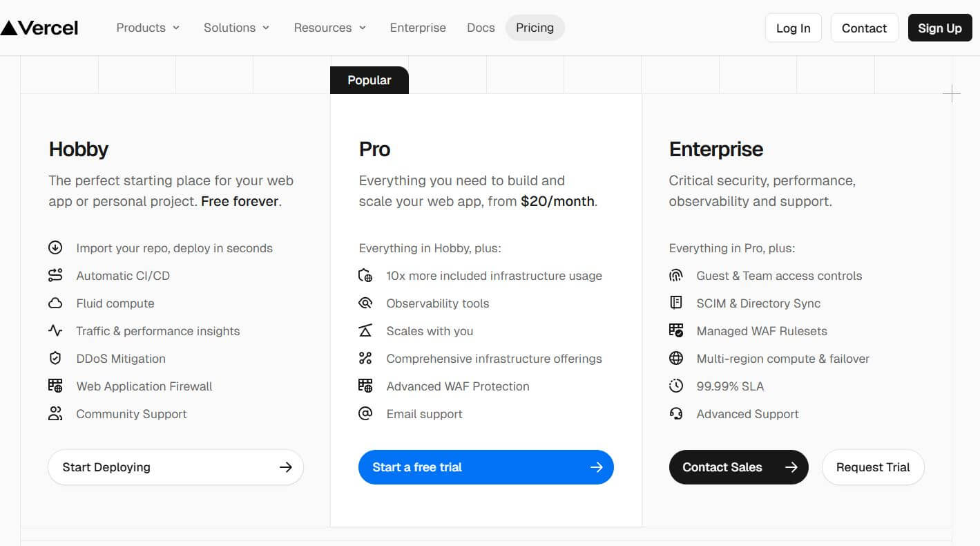Click the Vercel triangle logo

click(x=9, y=28)
